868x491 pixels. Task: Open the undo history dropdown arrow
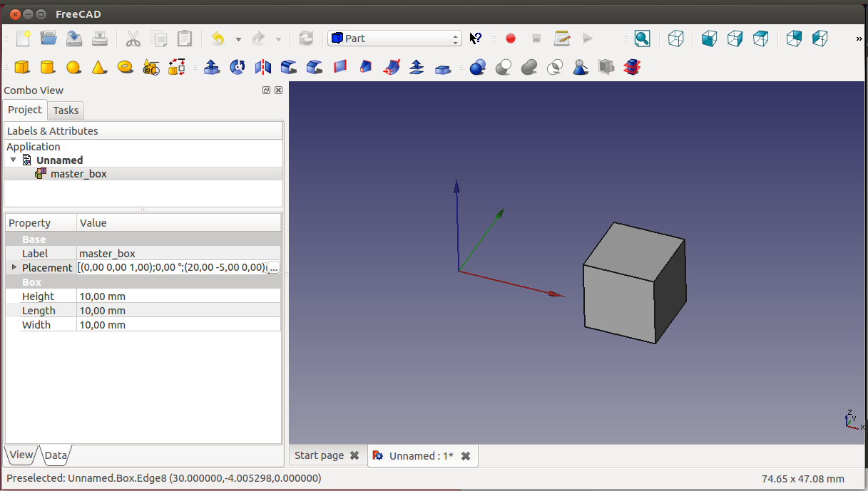tap(238, 39)
